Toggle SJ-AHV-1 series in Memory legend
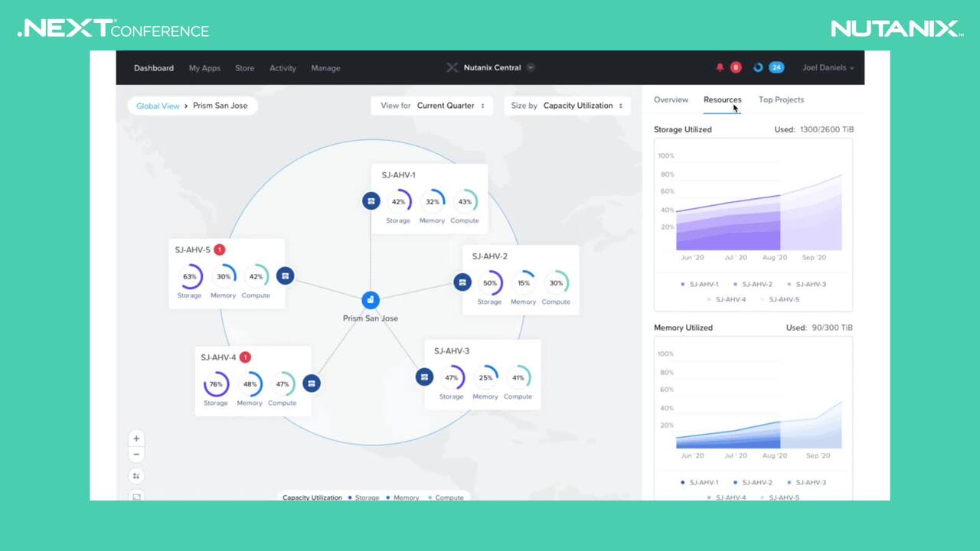 point(700,483)
